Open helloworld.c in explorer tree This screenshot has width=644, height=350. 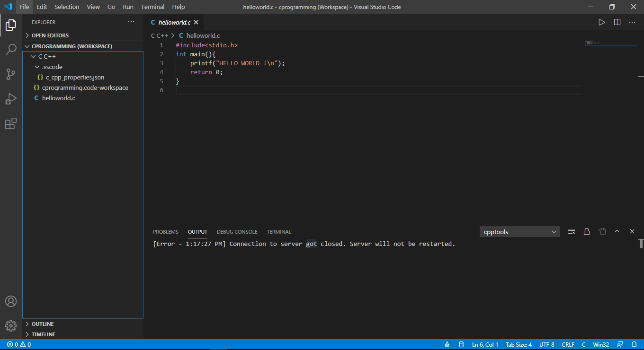(x=83, y=98)
